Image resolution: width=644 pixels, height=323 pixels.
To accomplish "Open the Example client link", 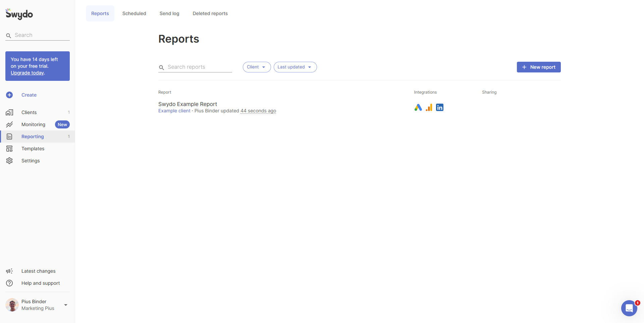I will point(174,111).
